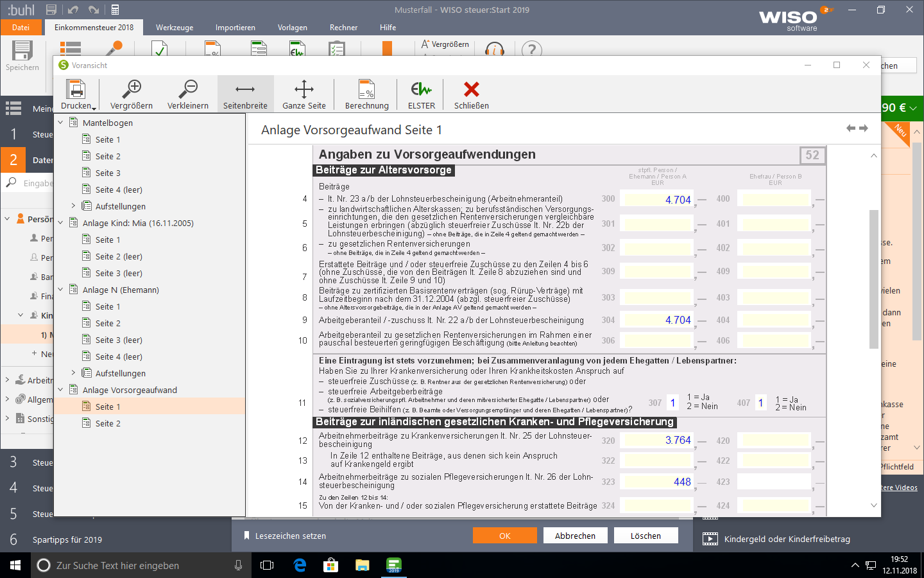Viewport: 924px width, 578px height.
Task: Click field 304 with value 4.704
Action: pyautogui.click(x=658, y=320)
